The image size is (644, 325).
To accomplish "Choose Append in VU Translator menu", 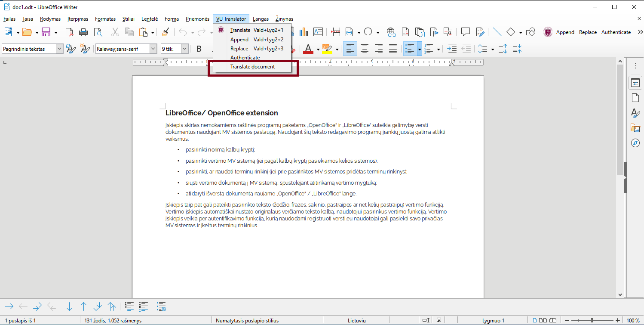I will tap(252, 40).
